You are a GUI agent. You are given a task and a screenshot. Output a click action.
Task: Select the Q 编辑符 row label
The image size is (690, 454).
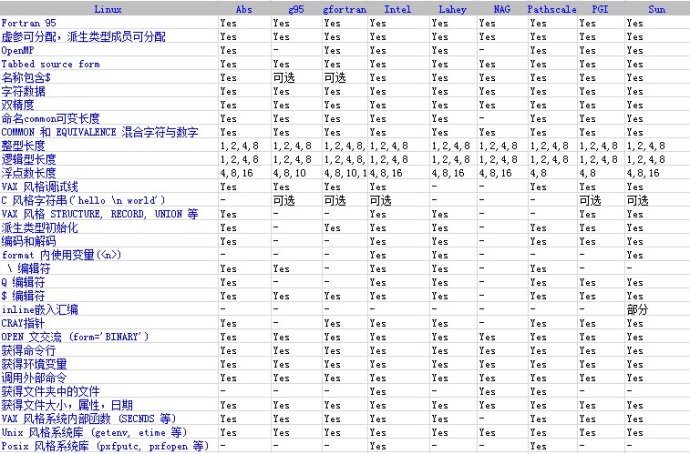click(23, 282)
